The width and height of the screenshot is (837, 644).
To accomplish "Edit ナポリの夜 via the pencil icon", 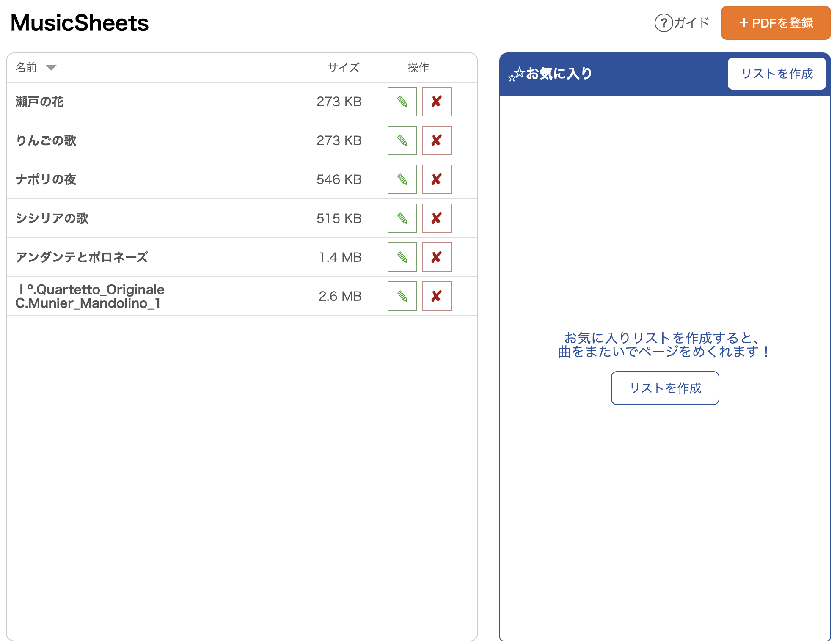I will [x=402, y=179].
